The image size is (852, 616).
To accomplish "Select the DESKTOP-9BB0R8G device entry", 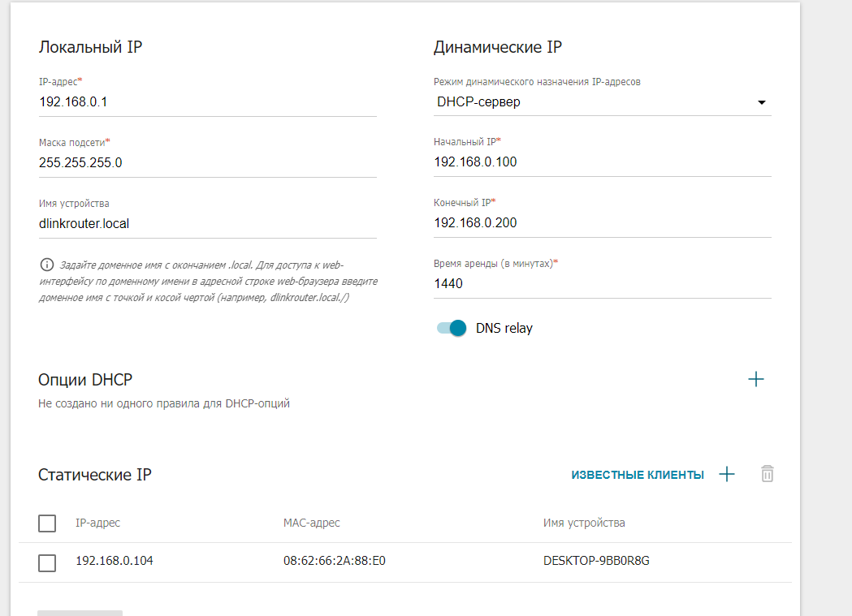I will click(x=596, y=561).
